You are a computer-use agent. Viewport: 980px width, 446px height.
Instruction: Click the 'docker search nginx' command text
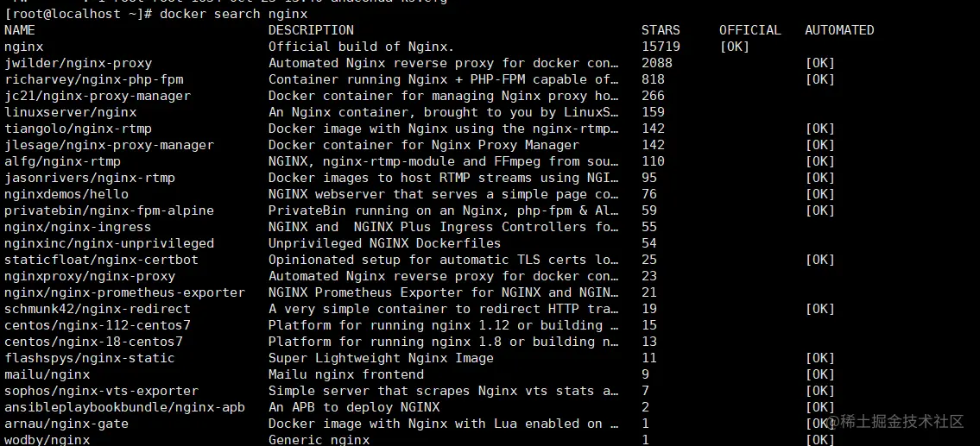pyautogui.click(x=234, y=14)
